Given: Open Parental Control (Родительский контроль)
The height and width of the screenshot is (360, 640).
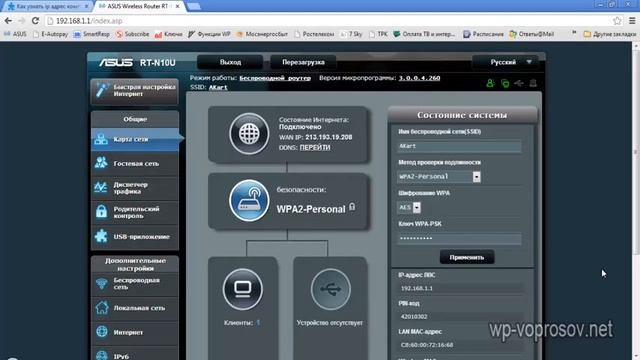Looking at the screenshot, I should [x=135, y=212].
